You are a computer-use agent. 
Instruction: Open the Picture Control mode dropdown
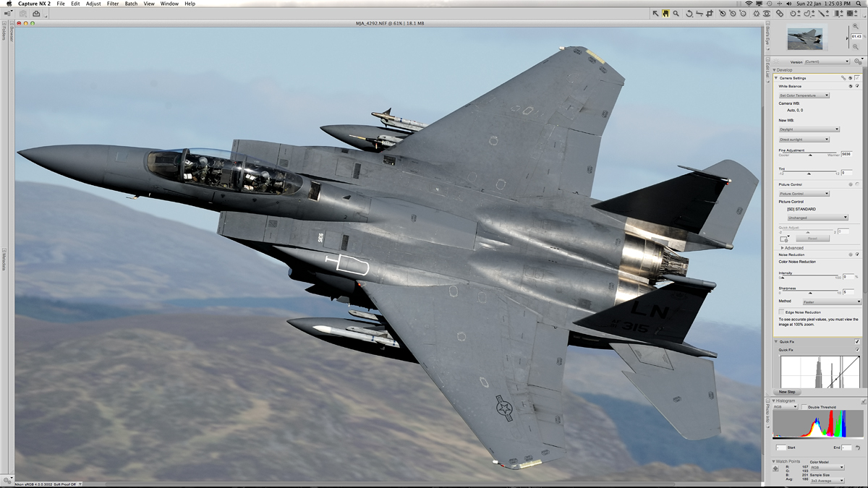coord(804,194)
